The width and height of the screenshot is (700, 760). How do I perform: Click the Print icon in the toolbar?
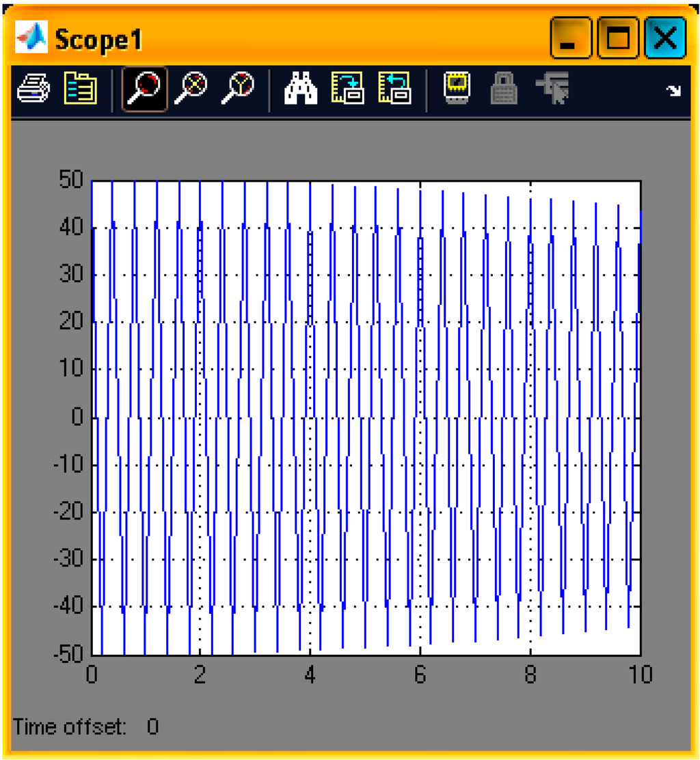(x=33, y=89)
